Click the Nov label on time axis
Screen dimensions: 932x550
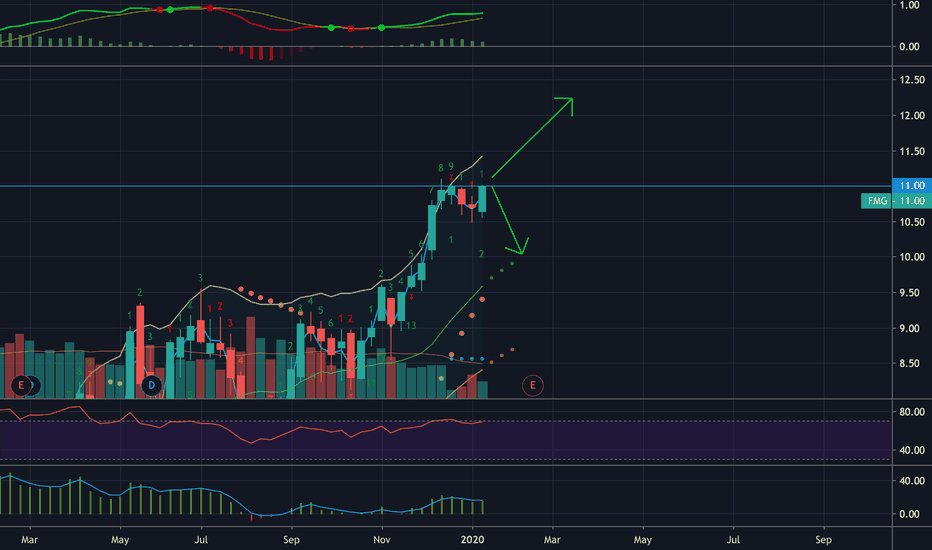(382, 539)
